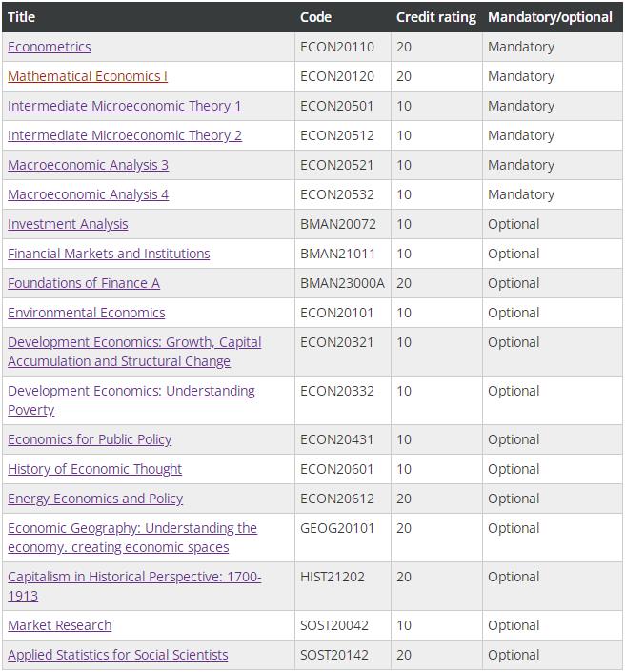Open History of Economic Thought link
Viewport: 625px width, 672px height.
[94, 469]
